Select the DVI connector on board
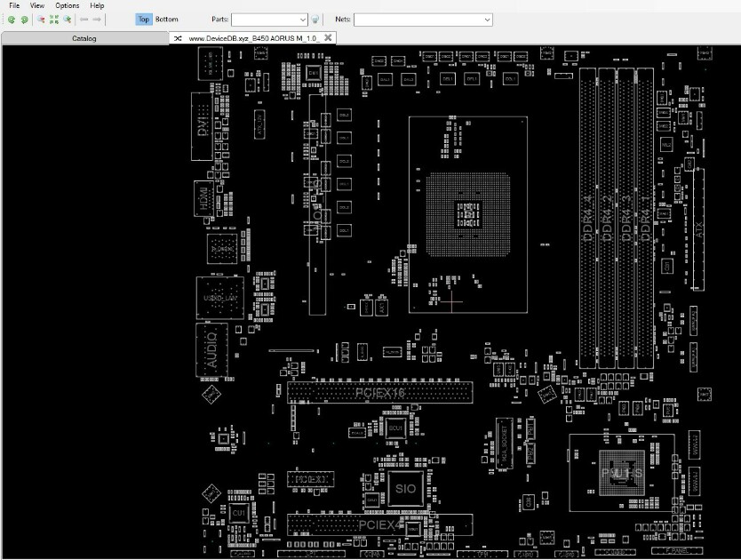The height and width of the screenshot is (560, 741). (202, 127)
